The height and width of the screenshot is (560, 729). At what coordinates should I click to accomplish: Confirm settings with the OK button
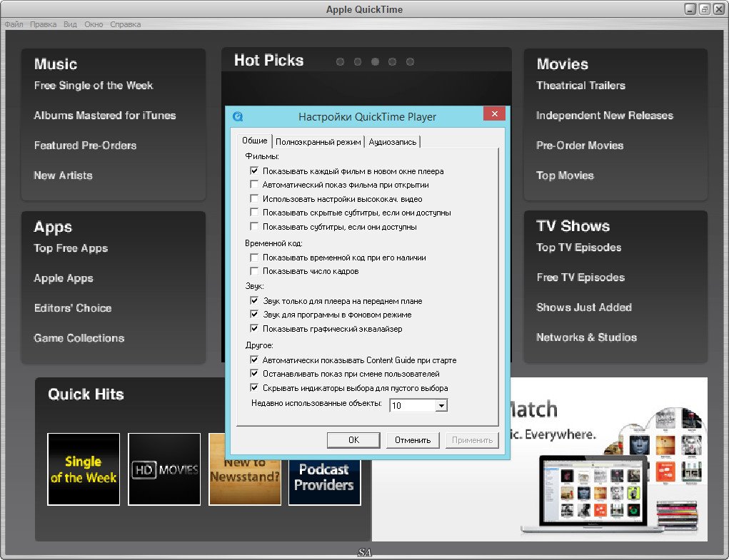pos(353,439)
